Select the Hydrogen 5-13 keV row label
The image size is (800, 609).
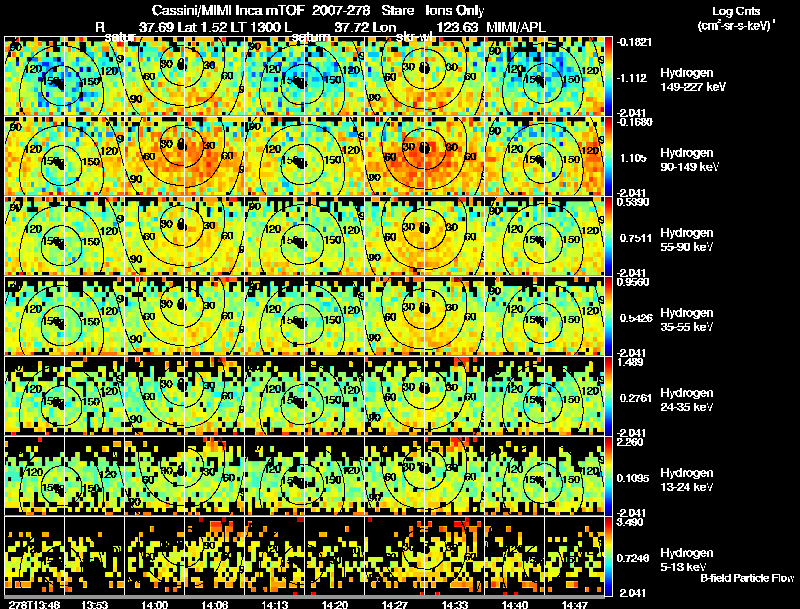pos(686,560)
